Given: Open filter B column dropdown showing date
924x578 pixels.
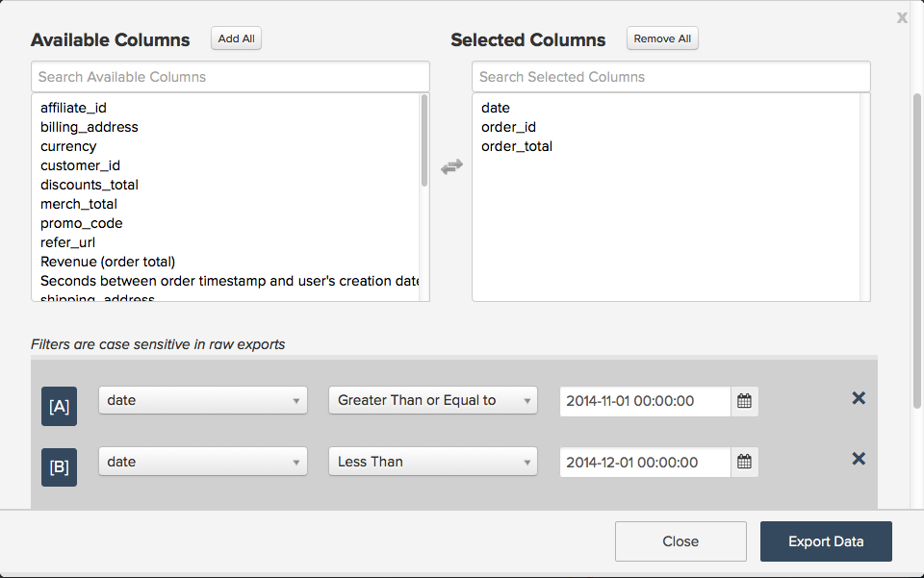Looking at the screenshot, I should point(203,463).
